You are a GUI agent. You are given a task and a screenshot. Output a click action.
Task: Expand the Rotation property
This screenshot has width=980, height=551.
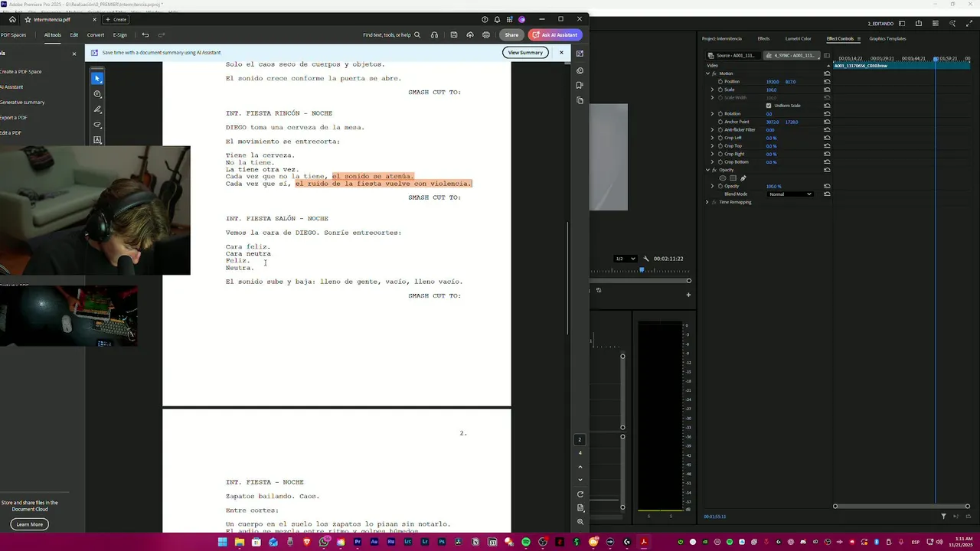pyautogui.click(x=712, y=113)
